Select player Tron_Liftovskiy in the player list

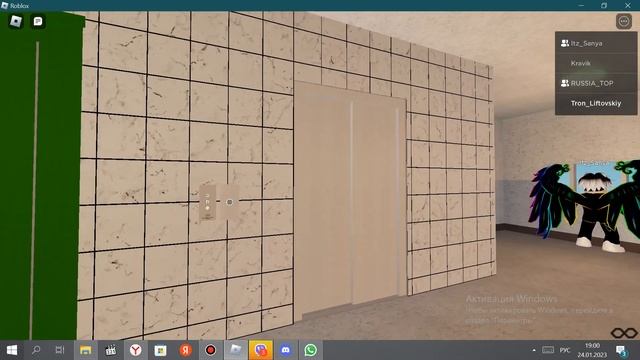(x=596, y=103)
